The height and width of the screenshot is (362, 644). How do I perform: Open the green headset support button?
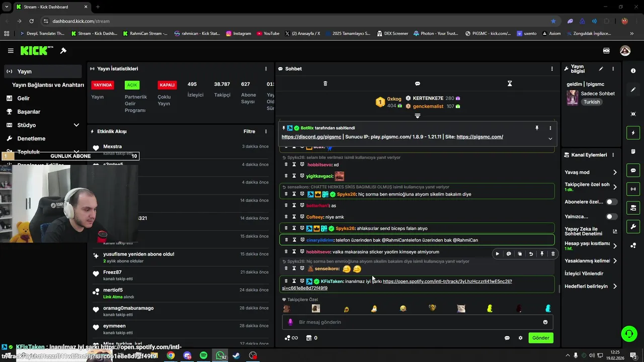coord(628,333)
